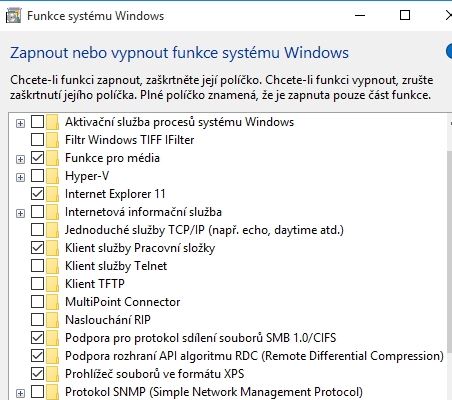Viewport: 452px width, 400px height.
Task: Expand Internetová informační služba node
Action: (20, 213)
